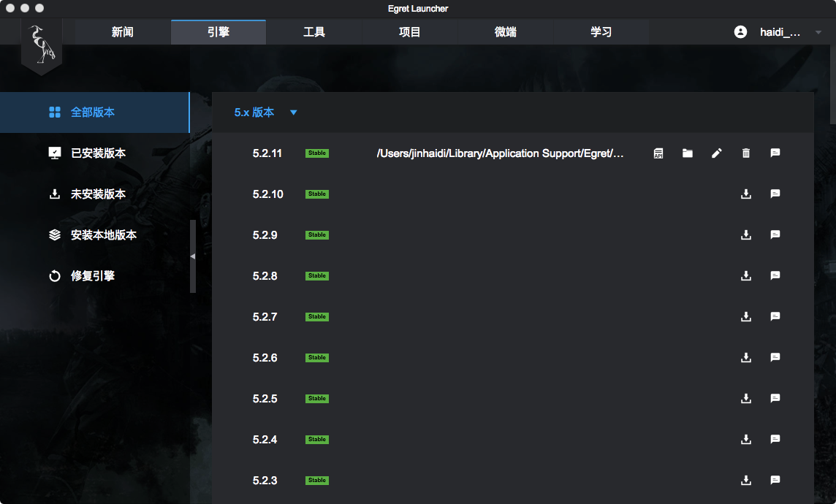Open install folder of version 5.2.11

coord(688,153)
